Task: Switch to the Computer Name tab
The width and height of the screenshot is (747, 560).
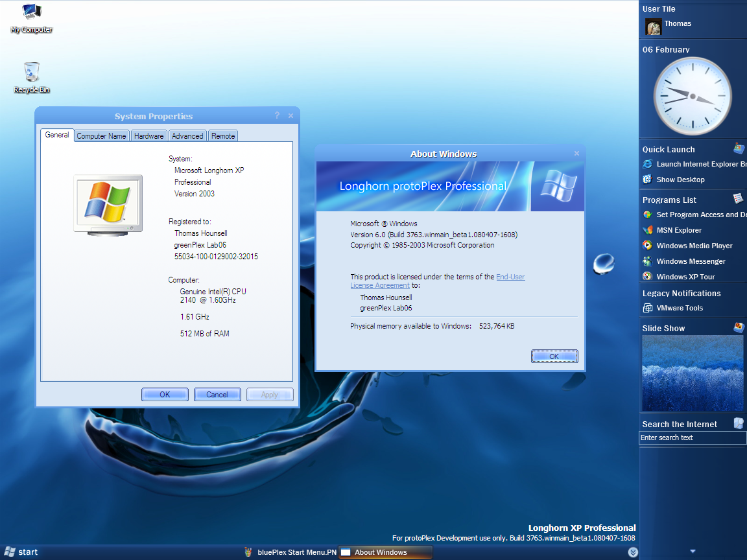Action: pyautogui.click(x=101, y=136)
